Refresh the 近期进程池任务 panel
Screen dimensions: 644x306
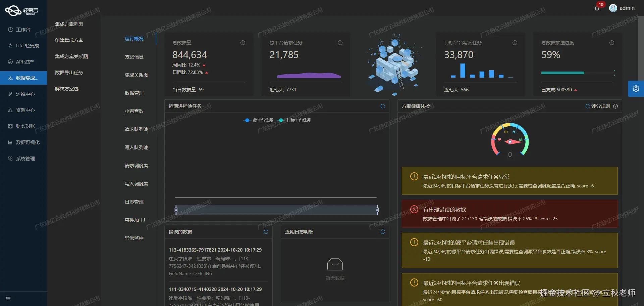point(382,106)
